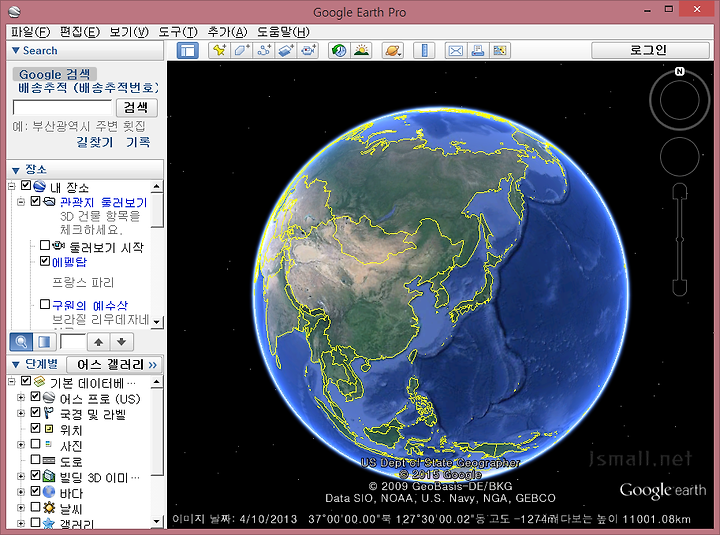Viewport: 720px width, 535px height.
Task: Open the 편집(E) menu
Action: point(79,32)
